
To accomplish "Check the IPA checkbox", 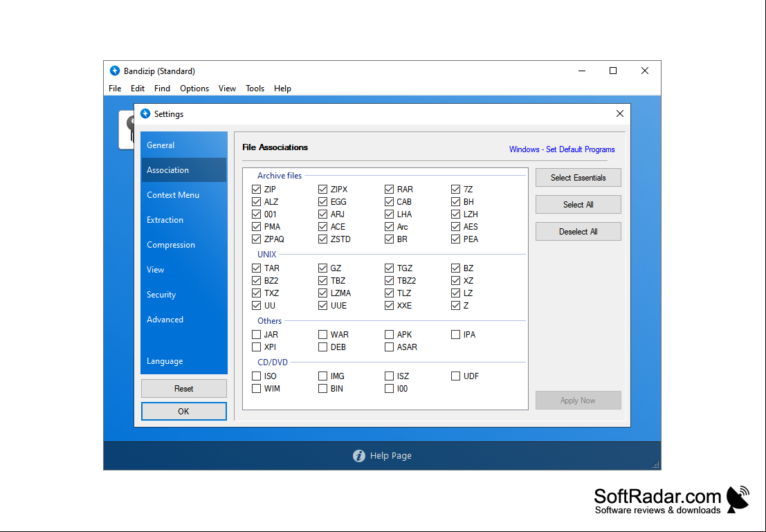I will [x=456, y=335].
